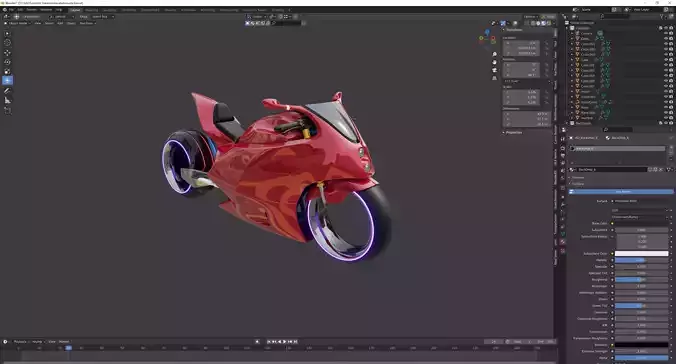Viewport: 676px width, 364px height.
Task: Switch viewport to rendered shading
Action: point(548,23)
